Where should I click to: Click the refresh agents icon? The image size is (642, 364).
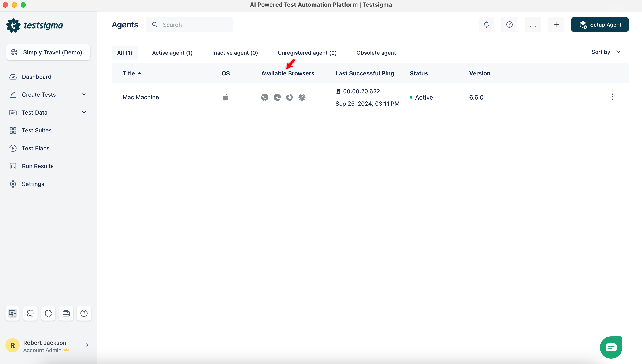pos(486,25)
